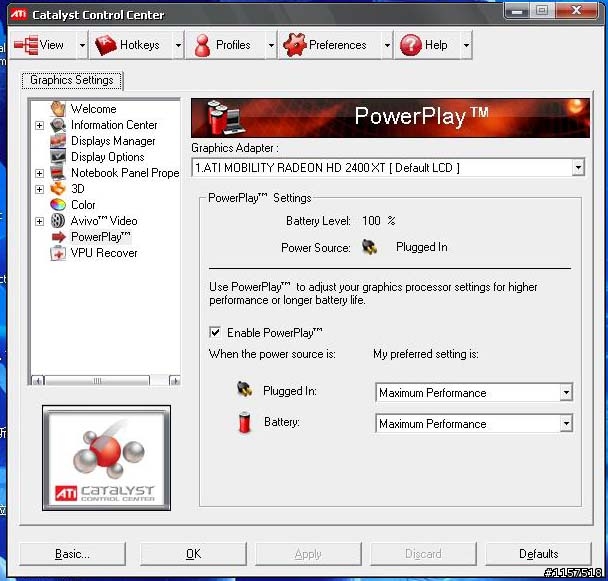Click the Plugged In power source status
This screenshot has height=581, width=608.
pos(421,247)
